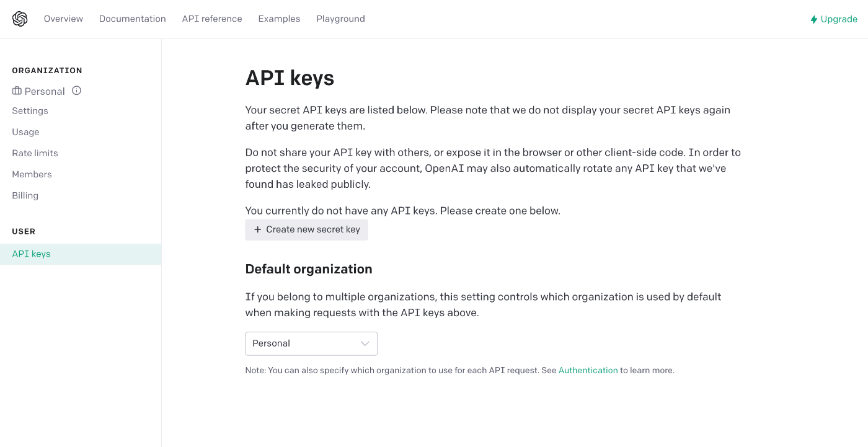Open the API reference page
This screenshot has height=447, width=868.
coord(212,19)
